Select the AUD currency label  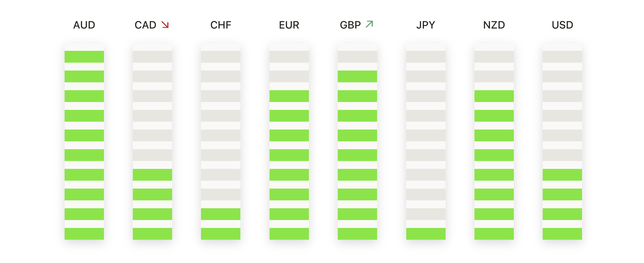point(84,25)
